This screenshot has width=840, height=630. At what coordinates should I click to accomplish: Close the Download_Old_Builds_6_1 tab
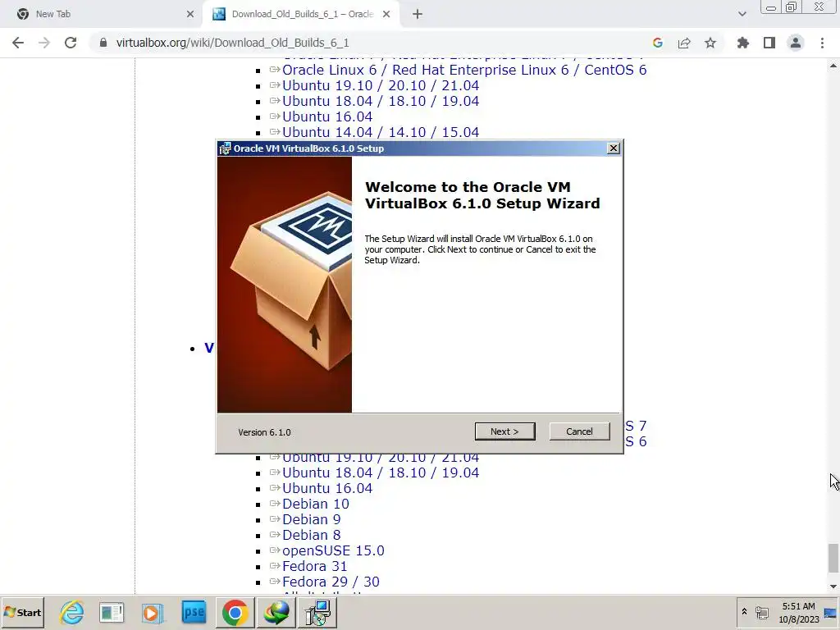click(x=386, y=14)
